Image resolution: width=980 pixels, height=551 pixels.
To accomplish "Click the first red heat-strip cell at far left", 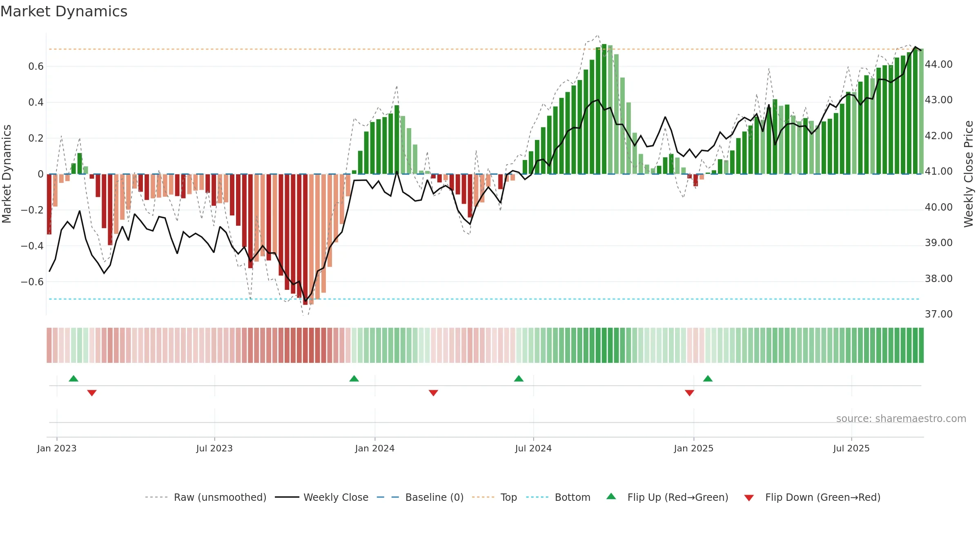I will click(49, 345).
